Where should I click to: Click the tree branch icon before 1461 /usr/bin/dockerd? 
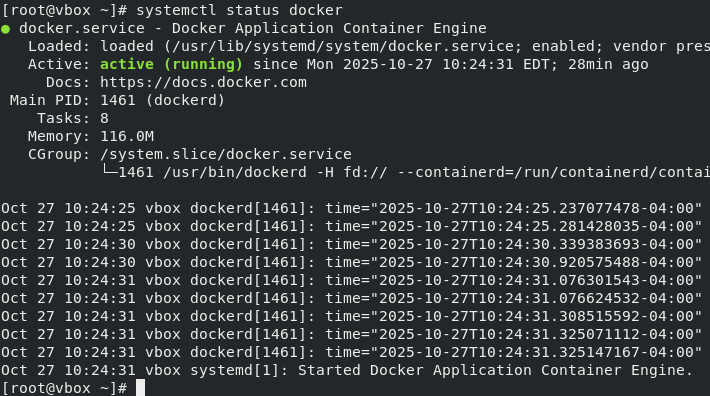tap(109, 171)
